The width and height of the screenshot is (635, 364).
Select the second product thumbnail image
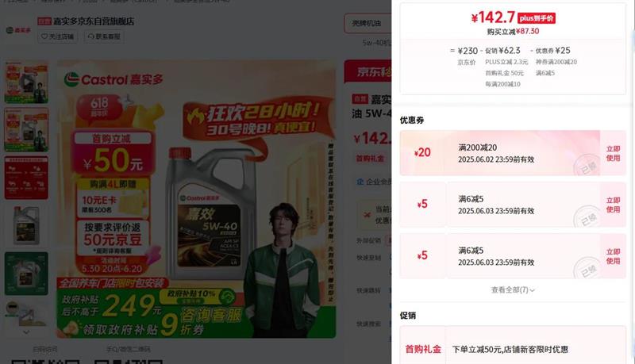[x=26, y=130]
